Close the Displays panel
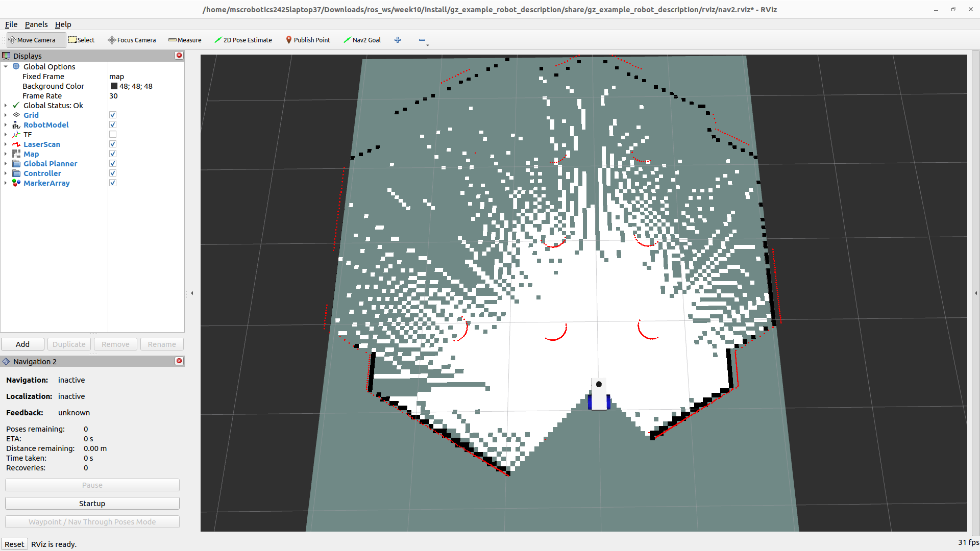The height and width of the screenshot is (551, 980). point(179,55)
